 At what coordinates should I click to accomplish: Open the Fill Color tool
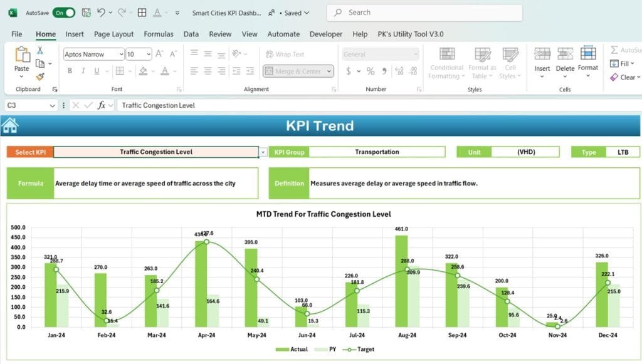click(144, 71)
